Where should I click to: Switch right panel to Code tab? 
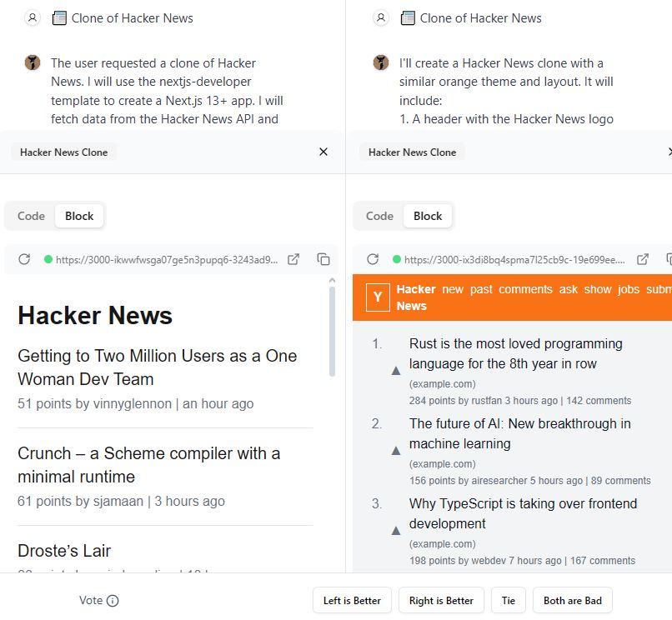click(x=379, y=216)
